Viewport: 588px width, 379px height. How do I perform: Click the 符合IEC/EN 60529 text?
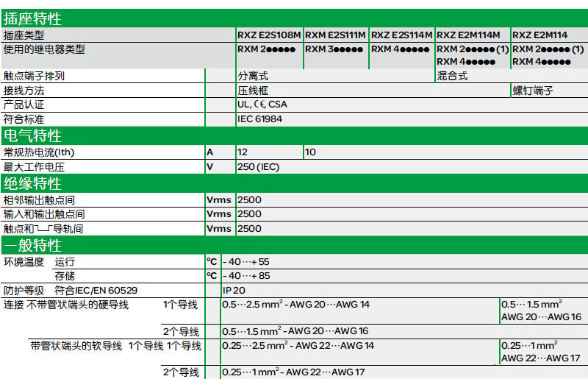(96, 291)
